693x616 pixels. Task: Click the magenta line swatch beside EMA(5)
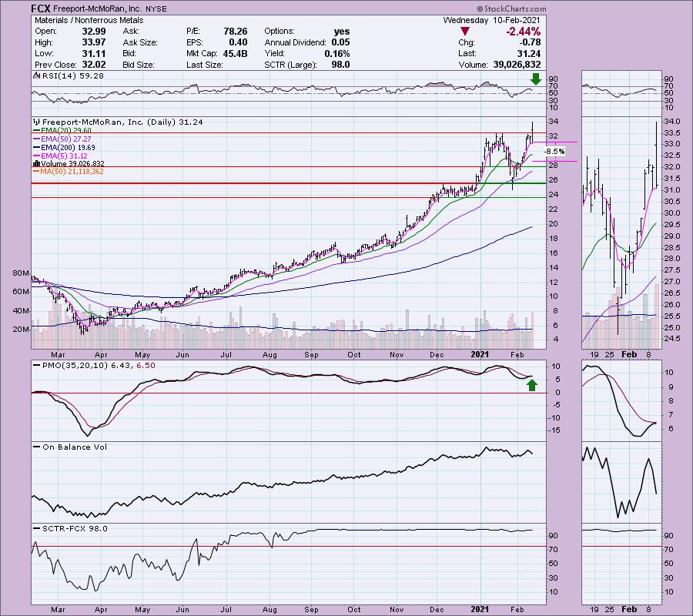pyautogui.click(x=36, y=156)
